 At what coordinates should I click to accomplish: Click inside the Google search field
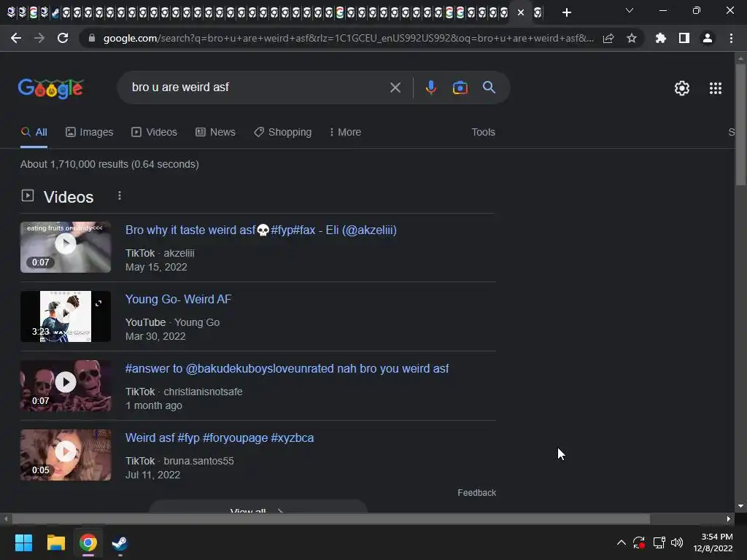click(x=258, y=87)
